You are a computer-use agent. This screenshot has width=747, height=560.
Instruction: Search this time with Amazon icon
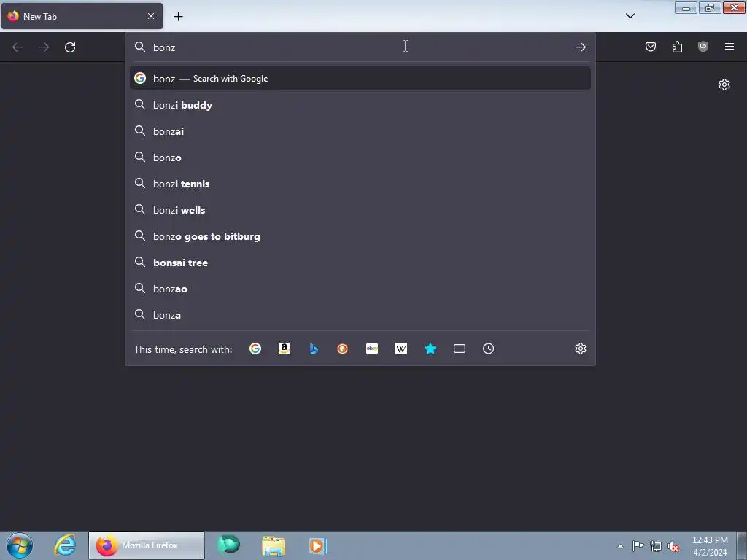[285, 349]
